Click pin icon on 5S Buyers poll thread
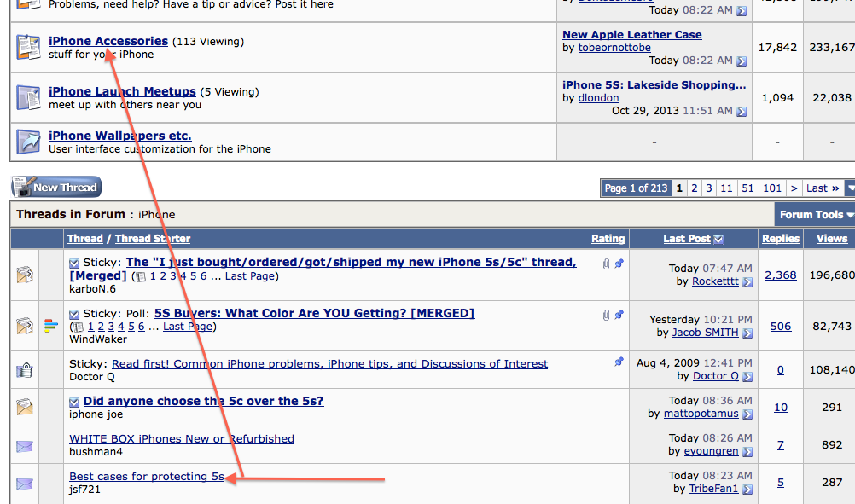This screenshot has width=855, height=504. [x=619, y=315]
